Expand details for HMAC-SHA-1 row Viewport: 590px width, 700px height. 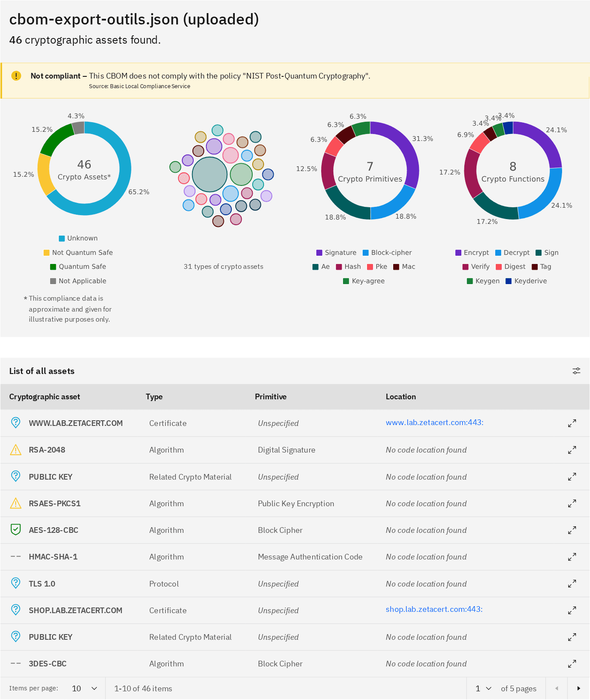[572, 557]
